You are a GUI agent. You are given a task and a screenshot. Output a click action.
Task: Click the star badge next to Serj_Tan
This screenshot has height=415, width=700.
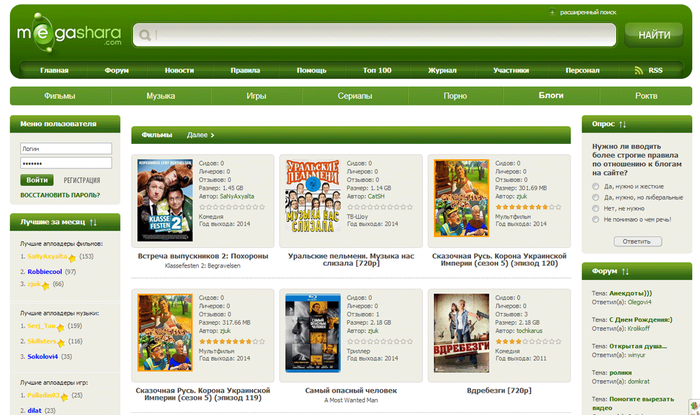61,328
